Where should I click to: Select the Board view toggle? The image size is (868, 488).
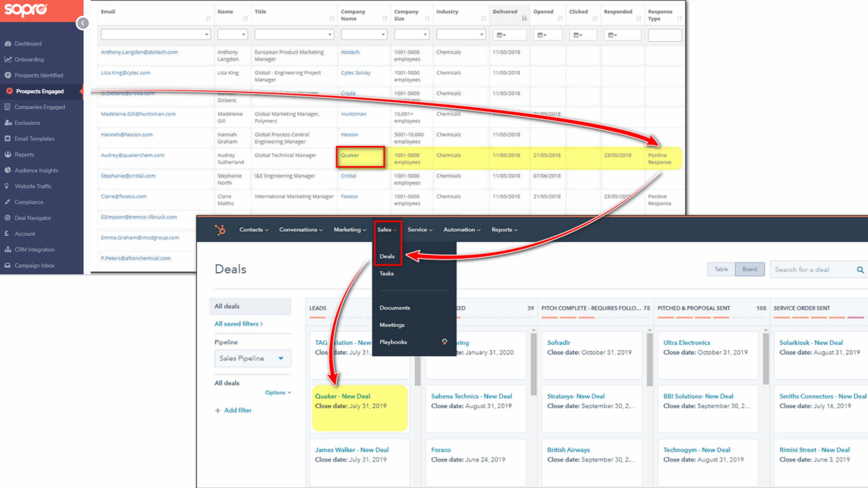tap(749, 269)
